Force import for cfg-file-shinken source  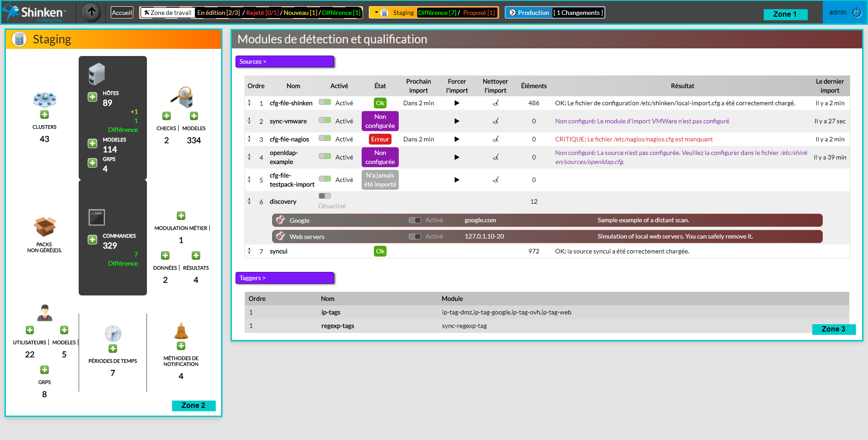click(457, 103)
